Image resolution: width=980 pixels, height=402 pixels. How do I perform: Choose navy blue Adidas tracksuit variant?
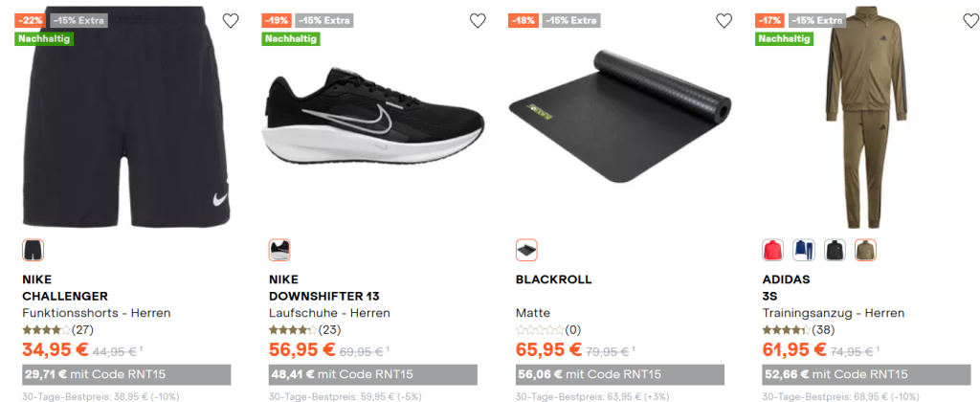click(x=803, y=251)
